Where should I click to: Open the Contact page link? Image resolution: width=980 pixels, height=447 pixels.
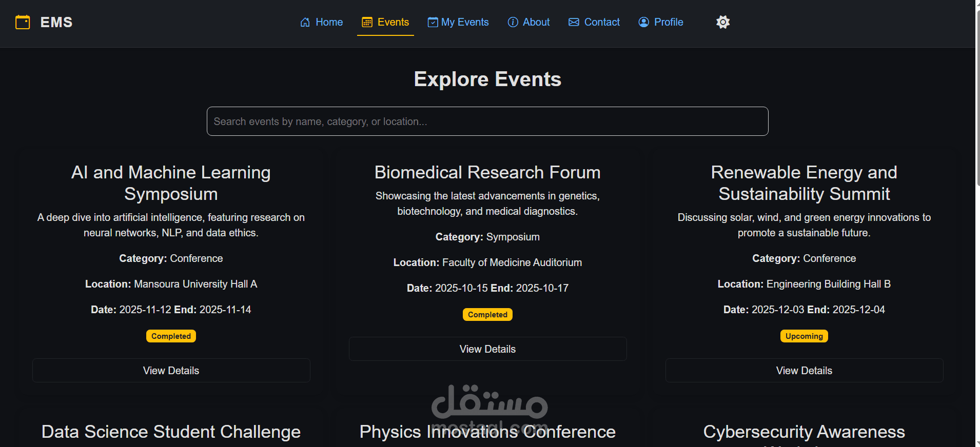[x=594, y=22]
